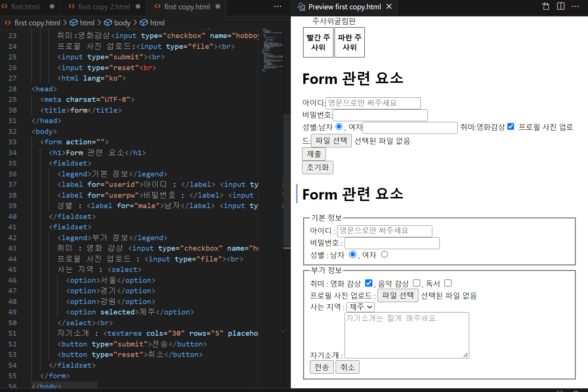Click the last html breadcrumb segment
Viewport: 588px width, 392px height.
point(157,23)
